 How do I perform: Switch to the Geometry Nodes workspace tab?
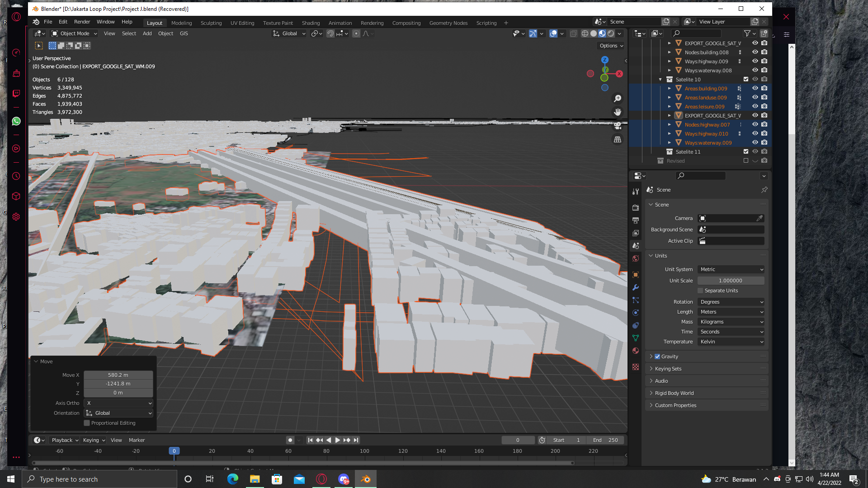coord(448,23)
